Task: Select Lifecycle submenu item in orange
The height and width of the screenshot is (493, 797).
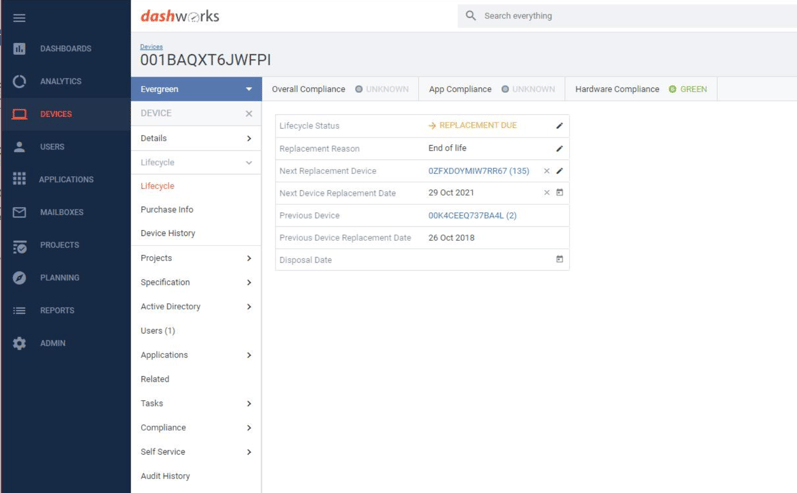Action: pos(157,186)
